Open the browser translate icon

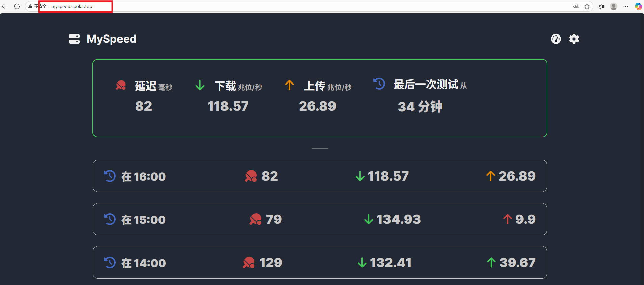coord(576,6)
